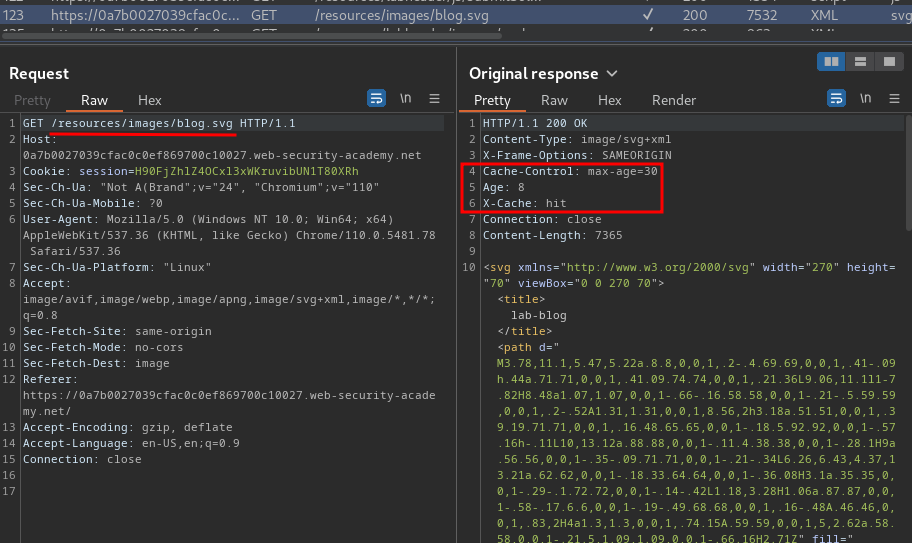Open Response panel hamburger options menu
Image resolution: width=912 pixels, height=543 pixels.
pos(895,99)
